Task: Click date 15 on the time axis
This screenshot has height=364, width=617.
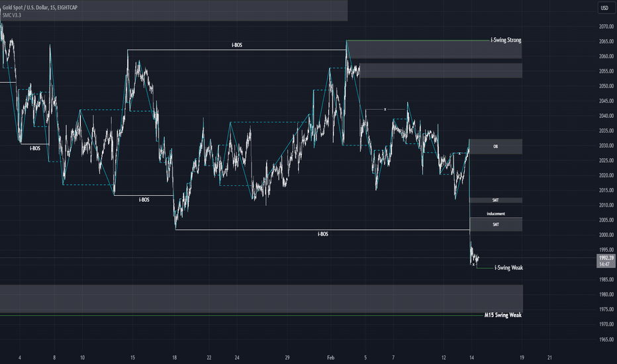Action: 132,357
